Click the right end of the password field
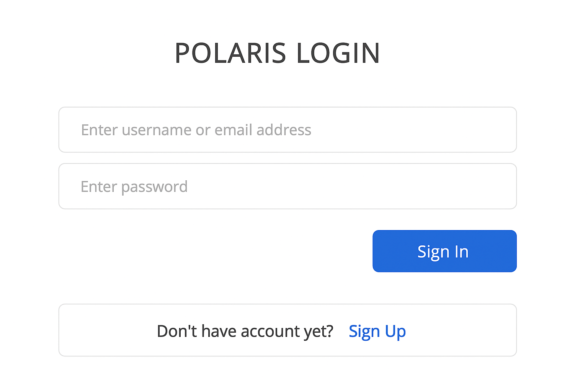This screenshot has height=392, width=588. pos(498,186)
